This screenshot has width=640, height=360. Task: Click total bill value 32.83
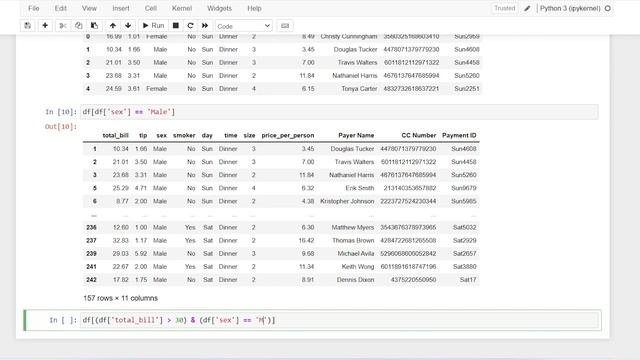coord(120,240)
